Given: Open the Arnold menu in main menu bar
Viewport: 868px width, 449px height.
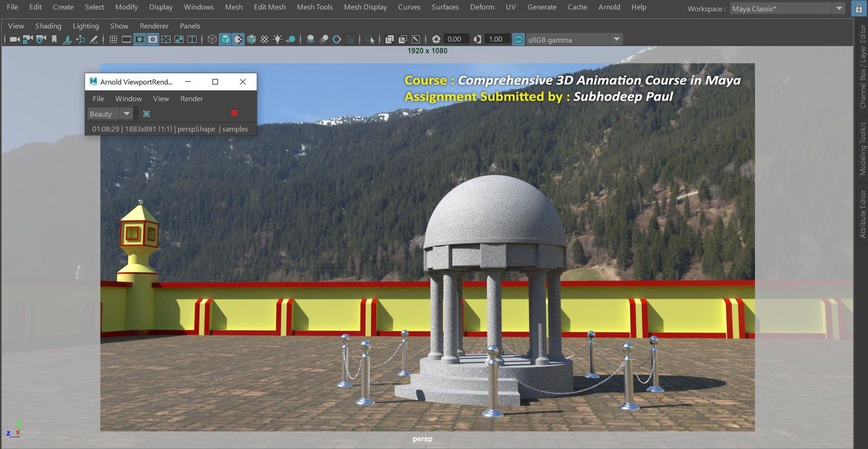Looking at the screenshot, I should coord(609,7).
